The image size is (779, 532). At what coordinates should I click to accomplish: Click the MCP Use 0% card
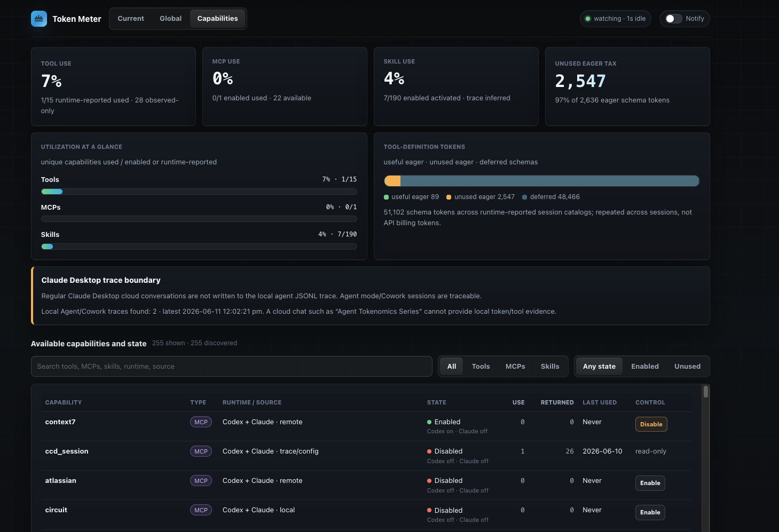coord(285,86)
